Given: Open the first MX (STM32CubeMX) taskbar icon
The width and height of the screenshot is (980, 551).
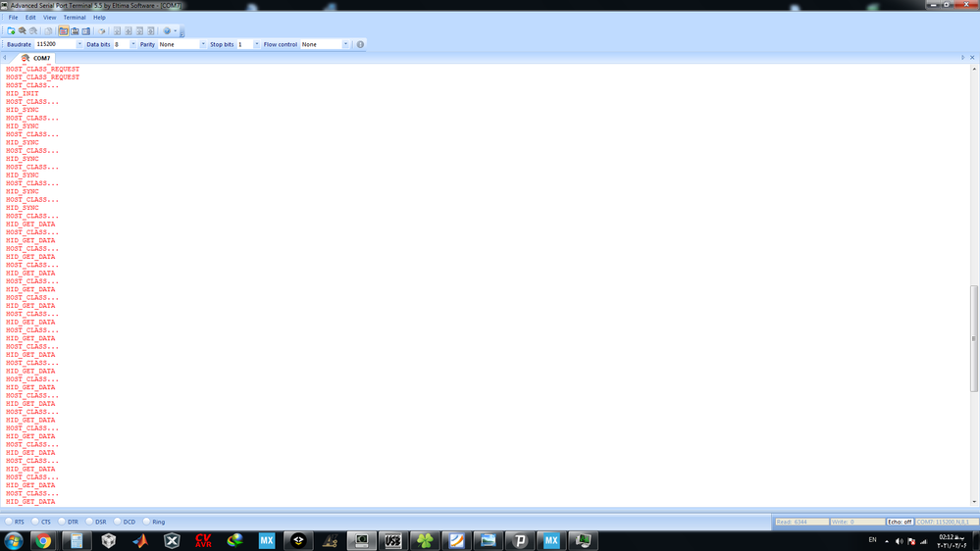Looking at the screenshot, I should 267,540.
